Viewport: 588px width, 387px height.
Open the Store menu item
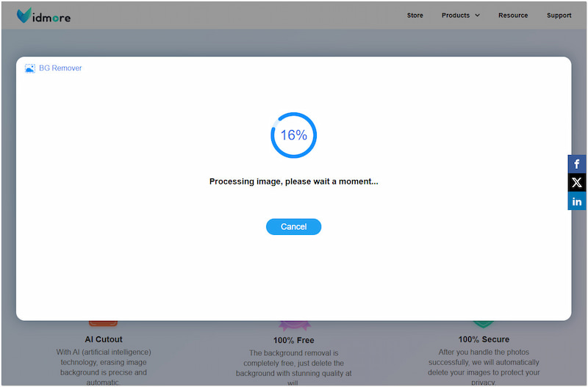(x=415, y=15)
